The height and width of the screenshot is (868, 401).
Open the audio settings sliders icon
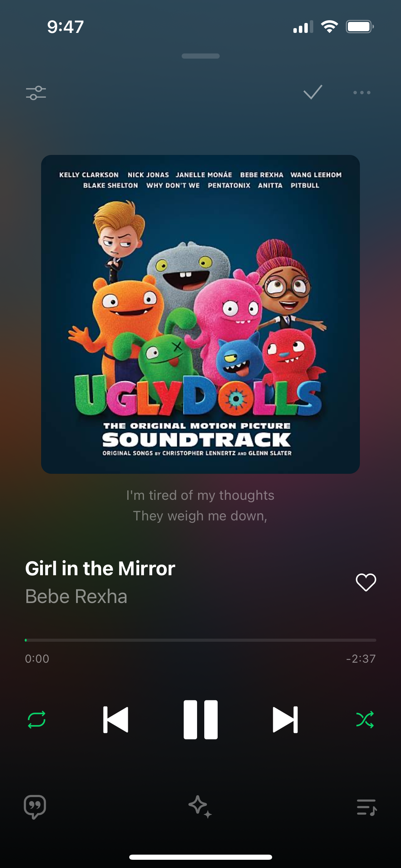pos(36,93)
